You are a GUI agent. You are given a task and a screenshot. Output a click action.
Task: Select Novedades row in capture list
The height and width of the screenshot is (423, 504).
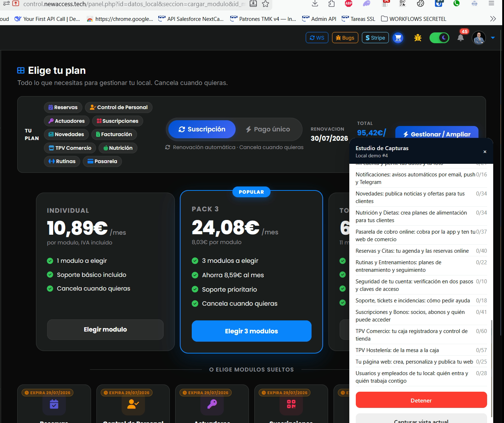421,197
